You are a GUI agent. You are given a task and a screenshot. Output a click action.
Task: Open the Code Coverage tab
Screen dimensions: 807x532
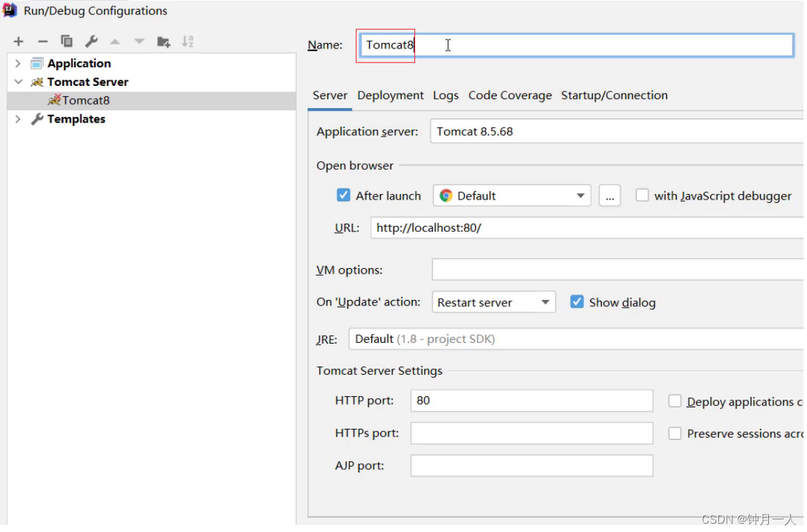point(510,96)
